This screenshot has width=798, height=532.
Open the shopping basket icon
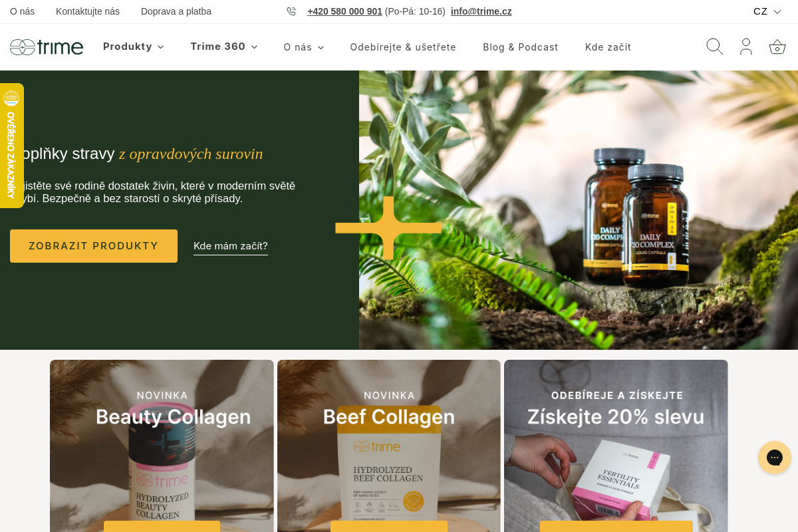click(777, 47)
